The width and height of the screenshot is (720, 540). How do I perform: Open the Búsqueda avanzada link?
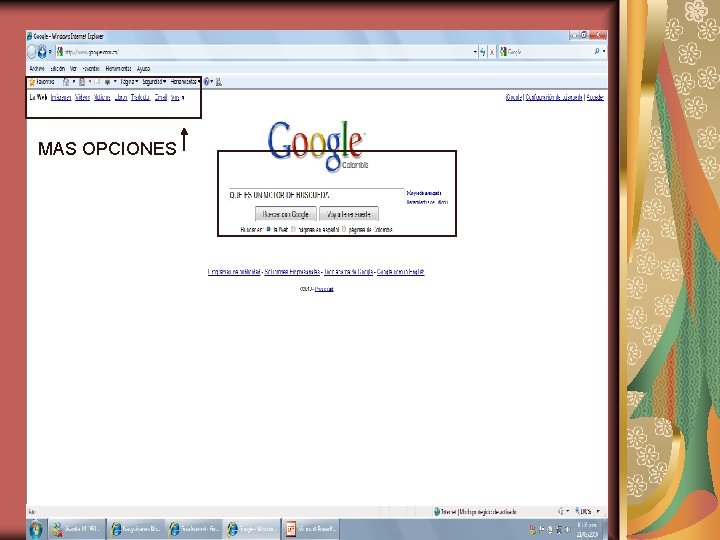pos(424,193)
